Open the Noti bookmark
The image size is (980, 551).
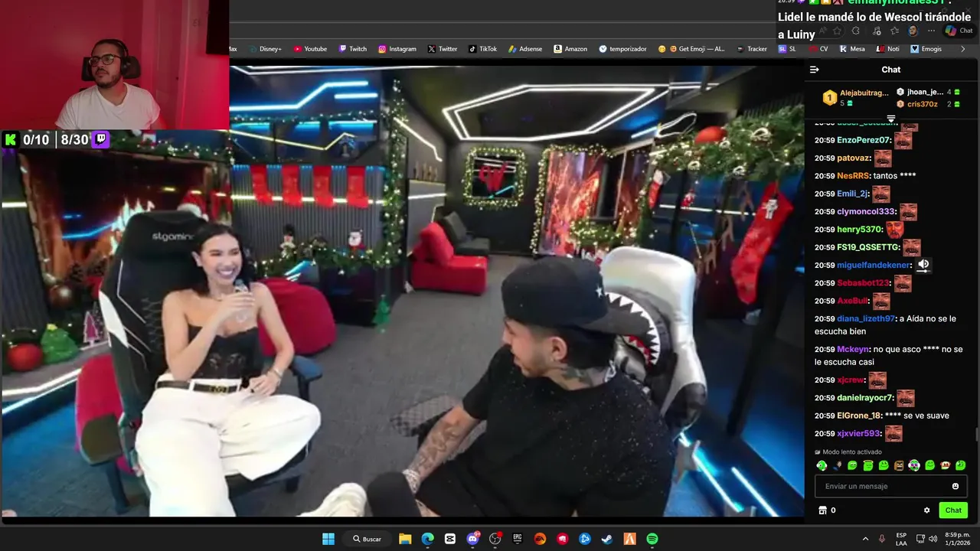click(x=887, y=49)
